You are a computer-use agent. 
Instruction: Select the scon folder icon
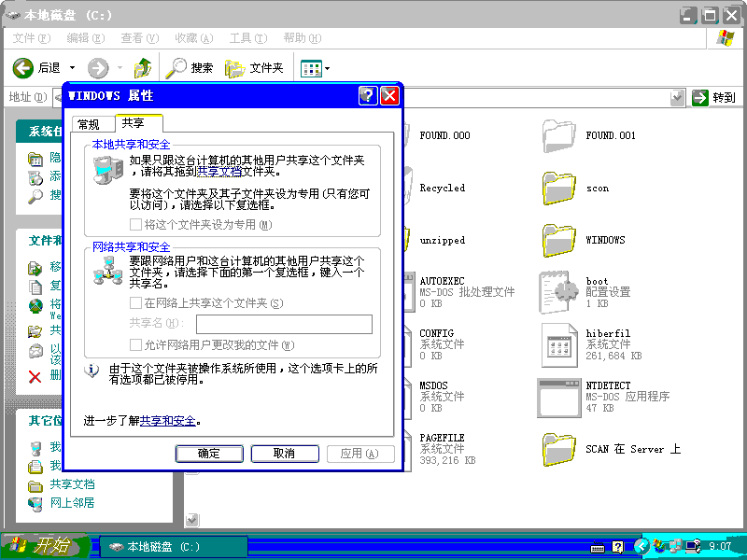point(558,189)
